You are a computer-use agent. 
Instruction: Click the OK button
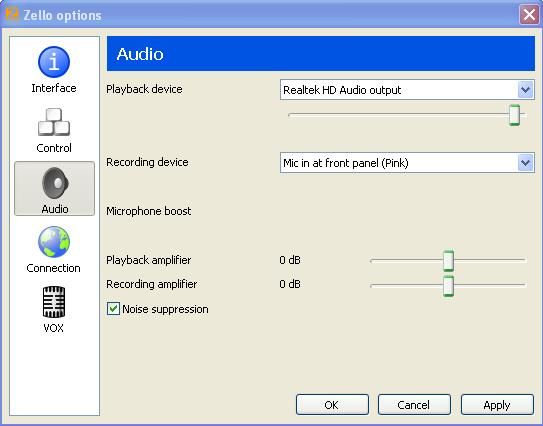pos(332,405)
